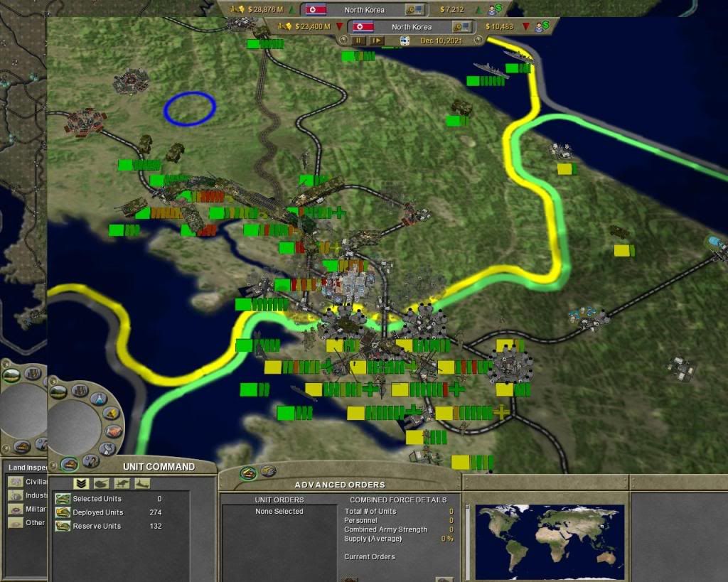The image size is (728, 582).
Task: Click the Deployed Units count 274
Action: 156,512
